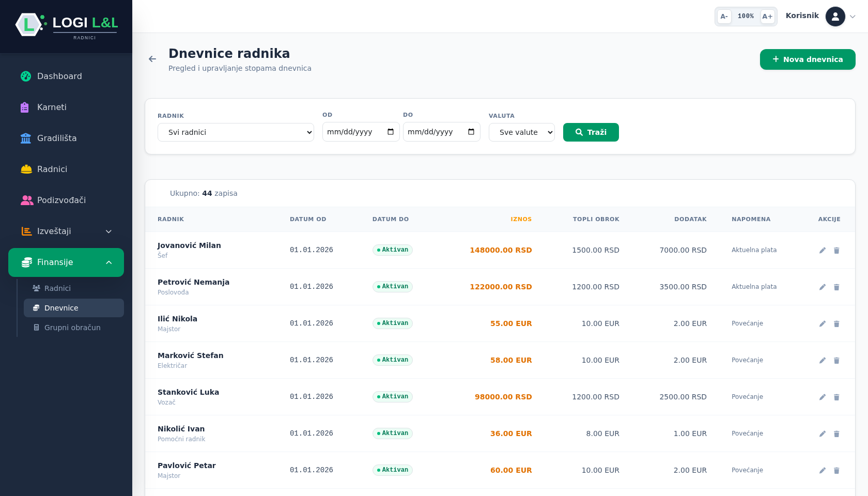The width and height of the screenshot is (868, 496).
Task: Click the DO date input field
Action: coord(442,132)
